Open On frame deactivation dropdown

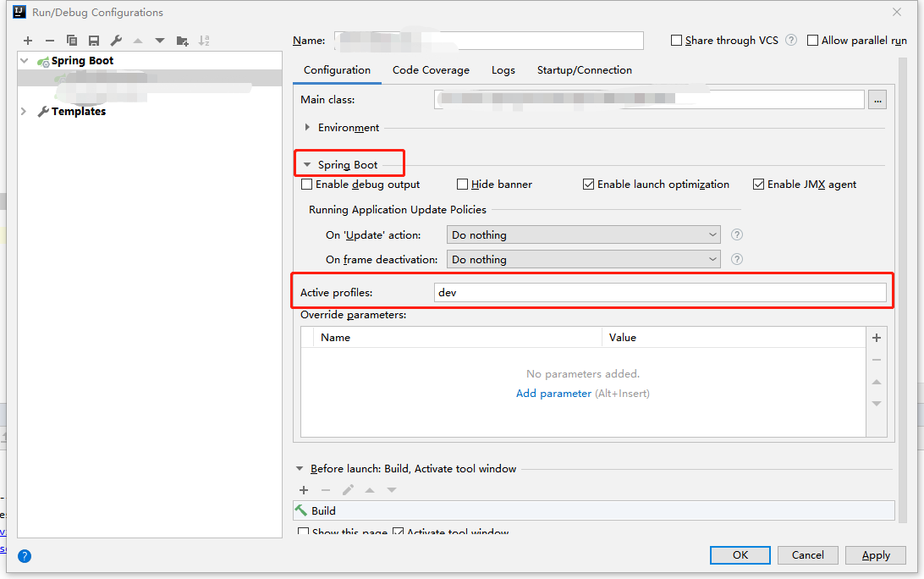click(x=583, y=259)
